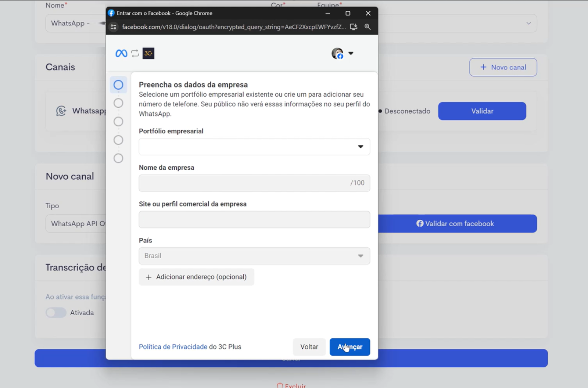Click the popup URL address bar text
This screenshot has height=388, width=588.
tap(234, 27)
